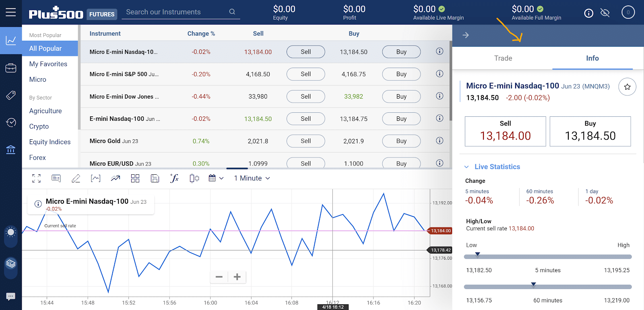Sort by Change % column header
644x310 pixels.
tap(201, 34)
